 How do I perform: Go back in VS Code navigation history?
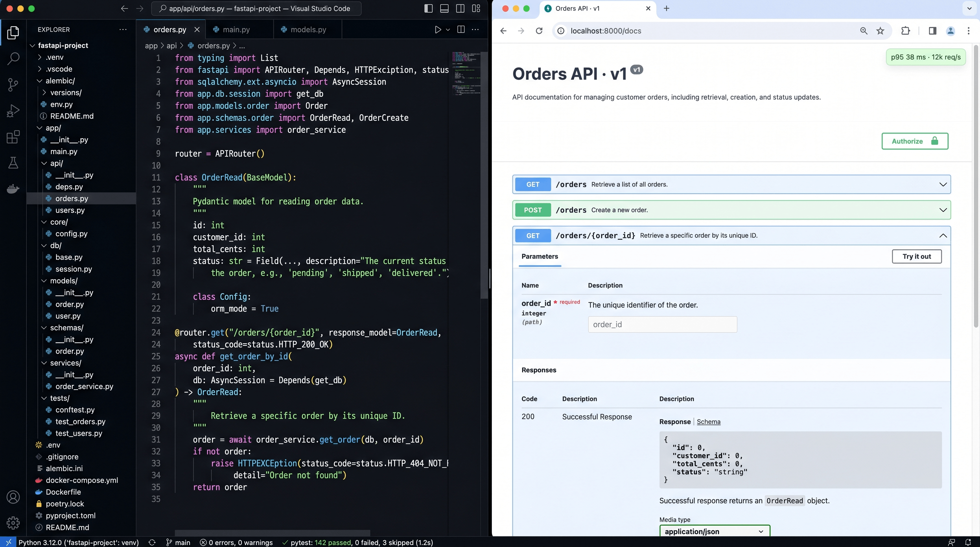tap(124, 8)
